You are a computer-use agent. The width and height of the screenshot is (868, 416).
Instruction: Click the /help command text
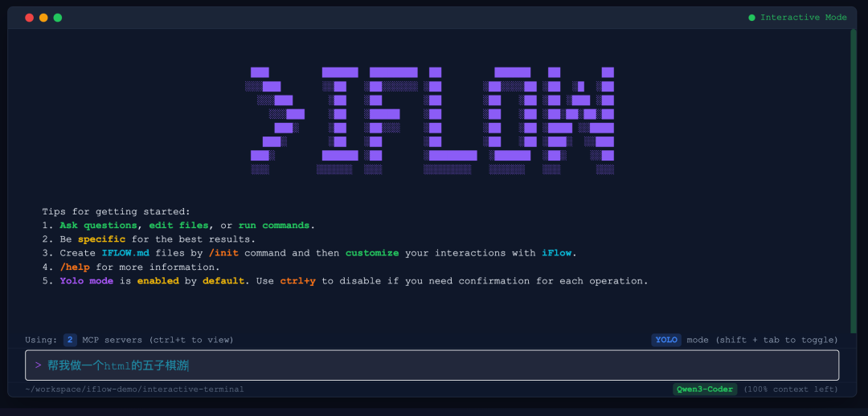pyautogui.click(x=75, y=267)
